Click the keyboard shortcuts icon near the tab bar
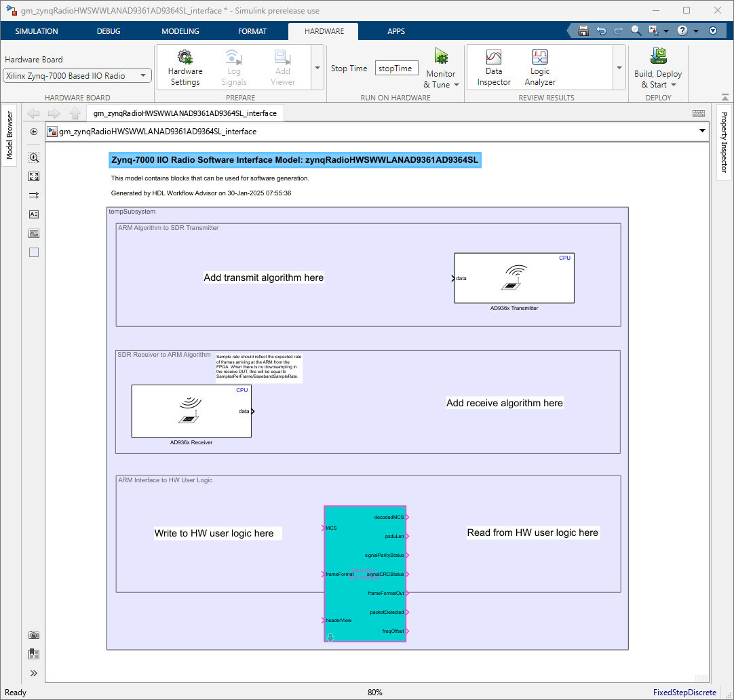Screen dimensions: 734x700 699,113
